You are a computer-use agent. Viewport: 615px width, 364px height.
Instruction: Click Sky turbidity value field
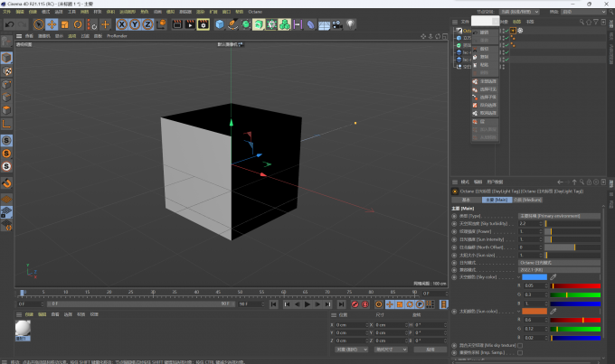[x=530, y=224]
